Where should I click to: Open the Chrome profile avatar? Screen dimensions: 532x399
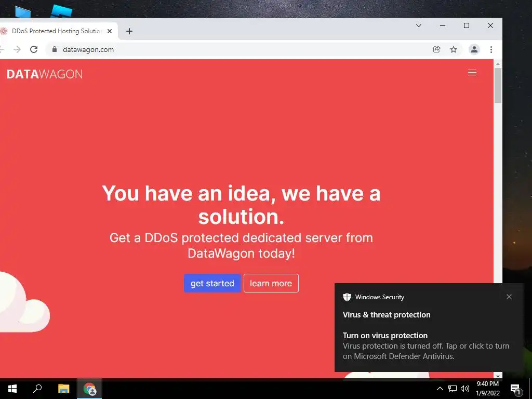[x=474, y=49]
